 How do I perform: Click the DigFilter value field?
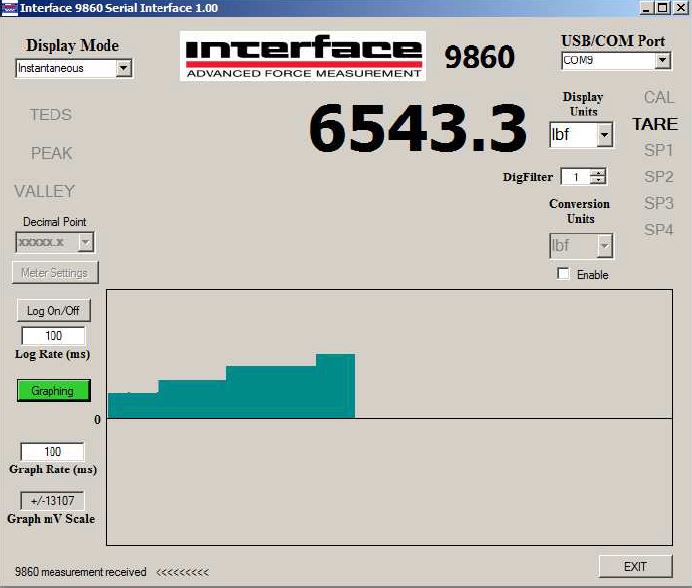point(575,177)
